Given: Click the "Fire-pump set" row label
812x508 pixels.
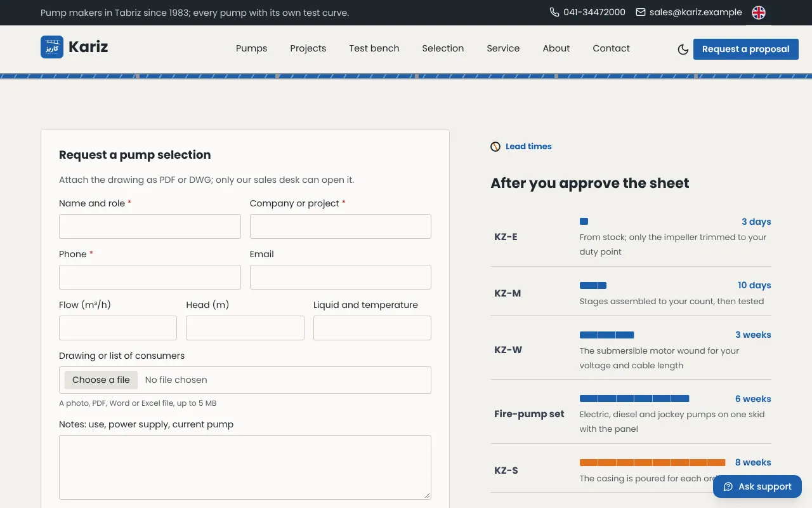Looking at the screenshot, I should point(529,414).
